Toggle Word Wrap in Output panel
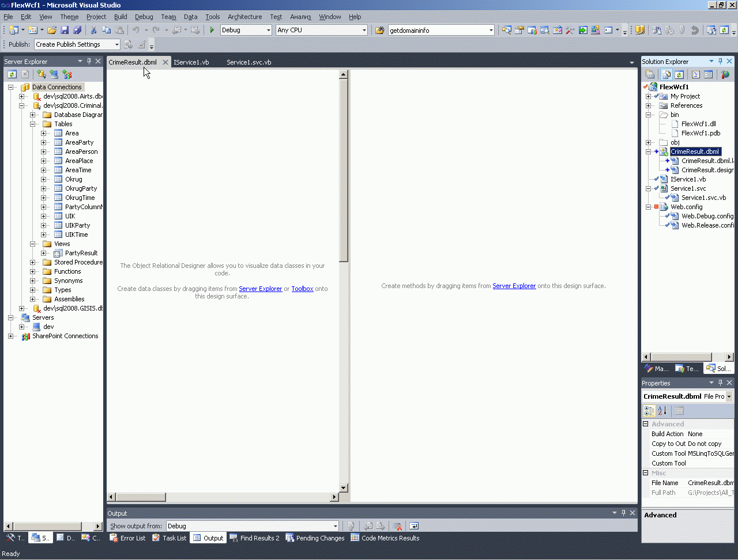The image size is (738, 560). [414, 526]
